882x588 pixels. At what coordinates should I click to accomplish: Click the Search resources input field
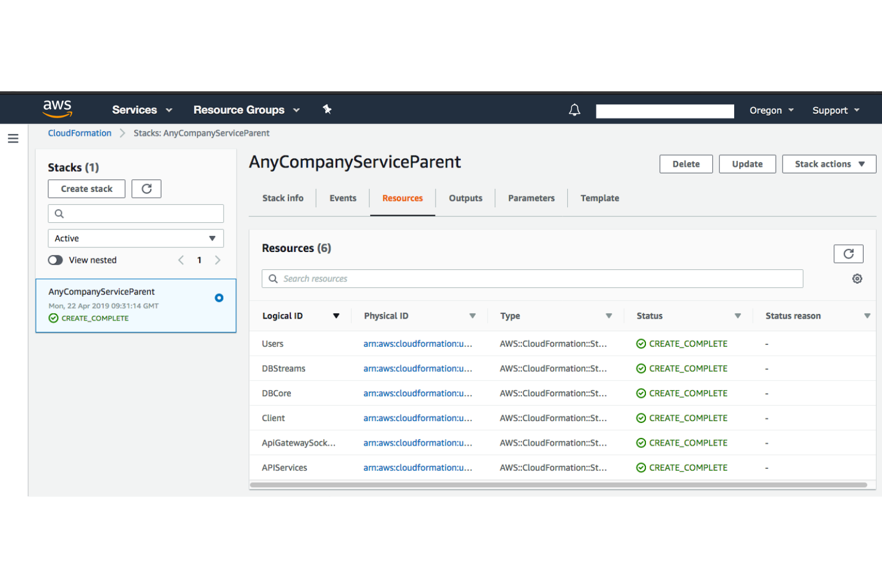coord(532,278)
